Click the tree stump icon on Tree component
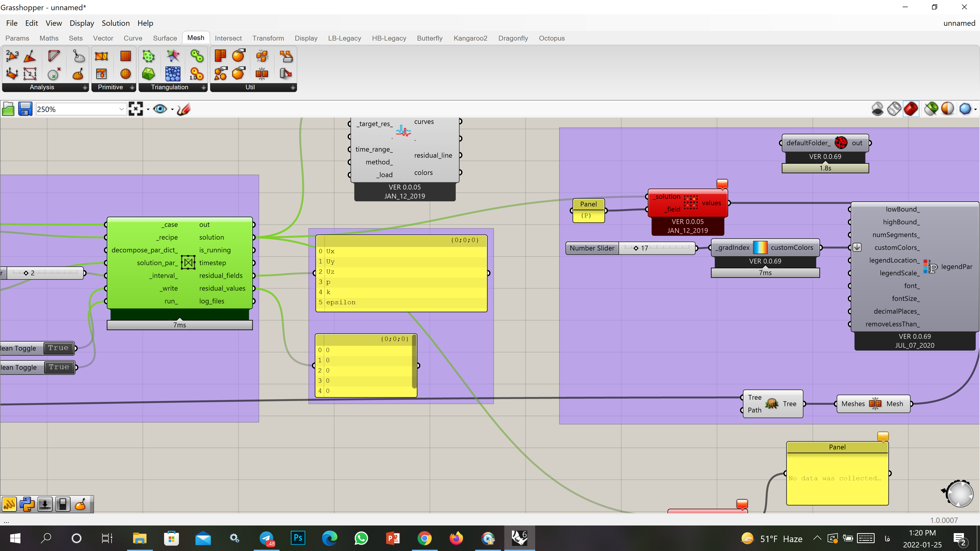The image size is (980, 551). (x=771, y=404)
